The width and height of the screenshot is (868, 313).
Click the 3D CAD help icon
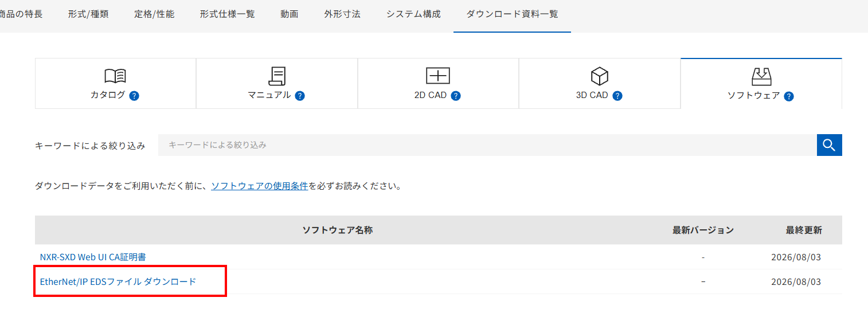coord(617,96)
